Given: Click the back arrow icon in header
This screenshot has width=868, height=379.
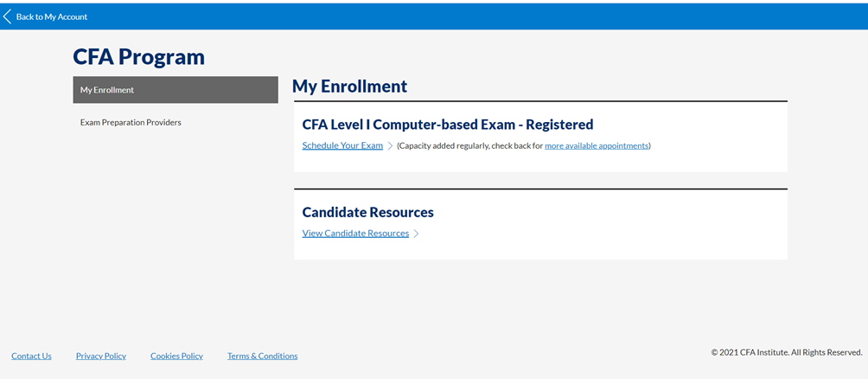Looking at the screenshot, I should tap(8, 16).
